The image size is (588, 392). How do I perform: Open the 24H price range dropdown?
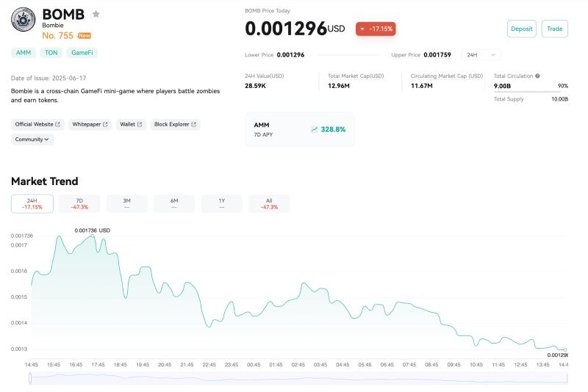pyautogui.click(x=481, y=54)
